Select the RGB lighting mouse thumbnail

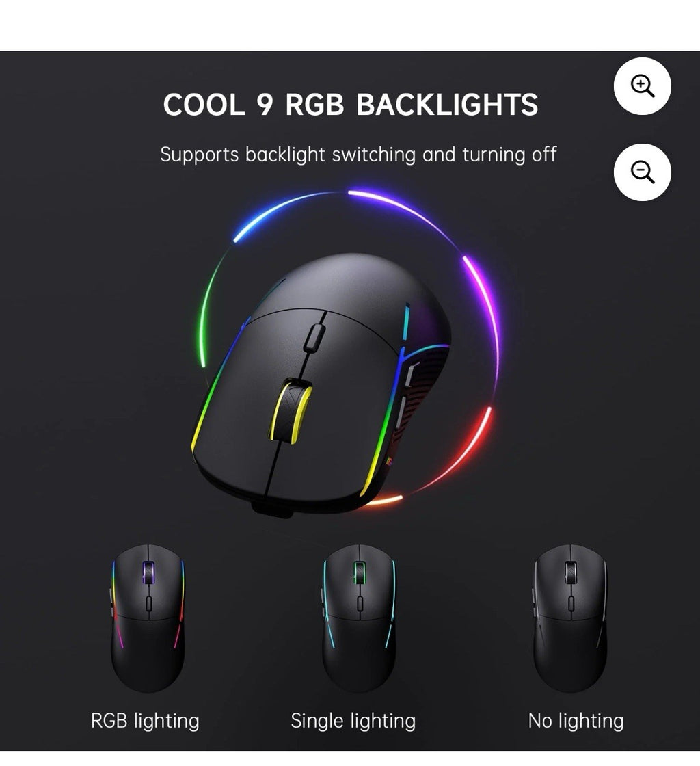tap(148, 618)
